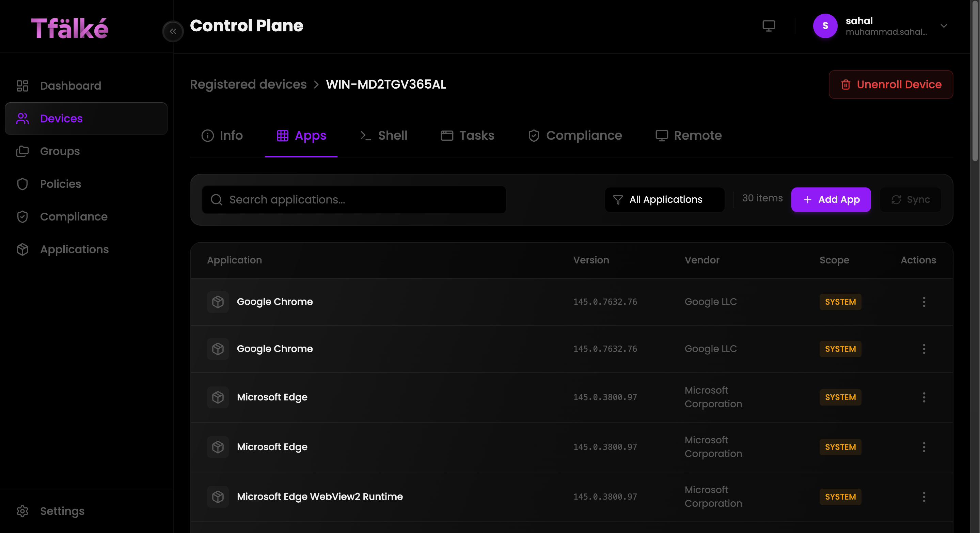Open the three-dot menu of the second Google Chrome row

tap(924, 349)
